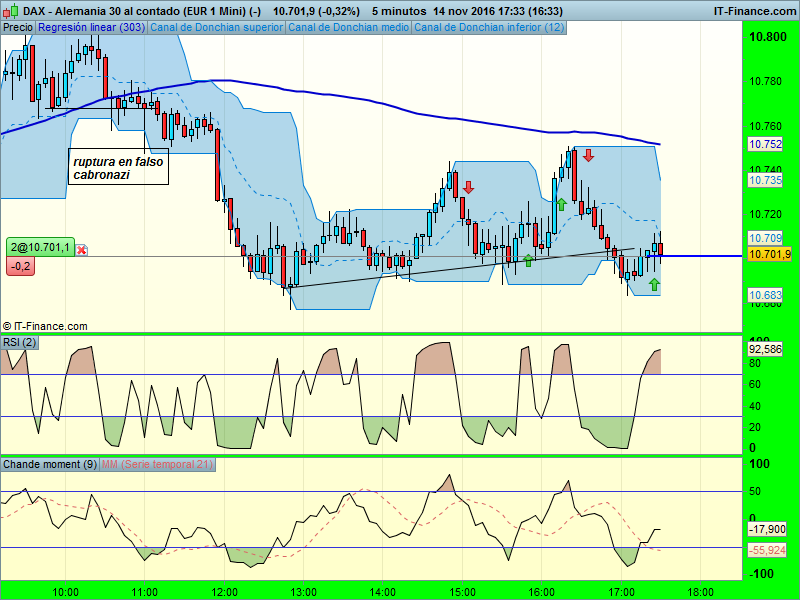Image resolution: width=800 pixels, height=600 pixels.
Task: Open Canal de Donchian medio label
Action: click(x=348, y=27)
